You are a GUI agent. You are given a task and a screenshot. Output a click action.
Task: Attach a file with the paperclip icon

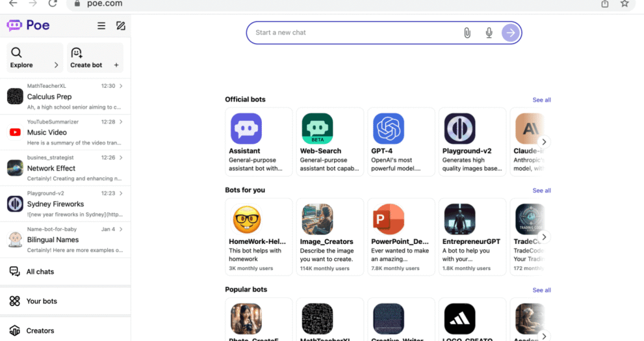tap(467, 33)
